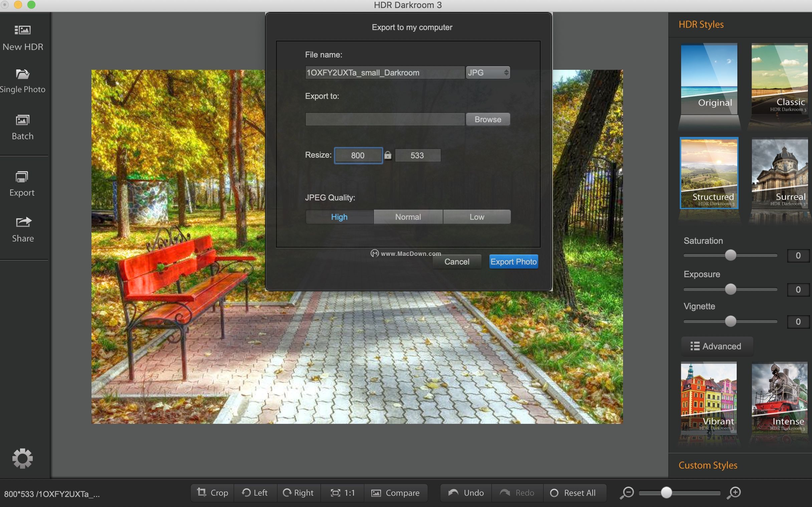This screenshot has height=507, width=812.
Task: Rotate the photo Left
Action: 255,493
